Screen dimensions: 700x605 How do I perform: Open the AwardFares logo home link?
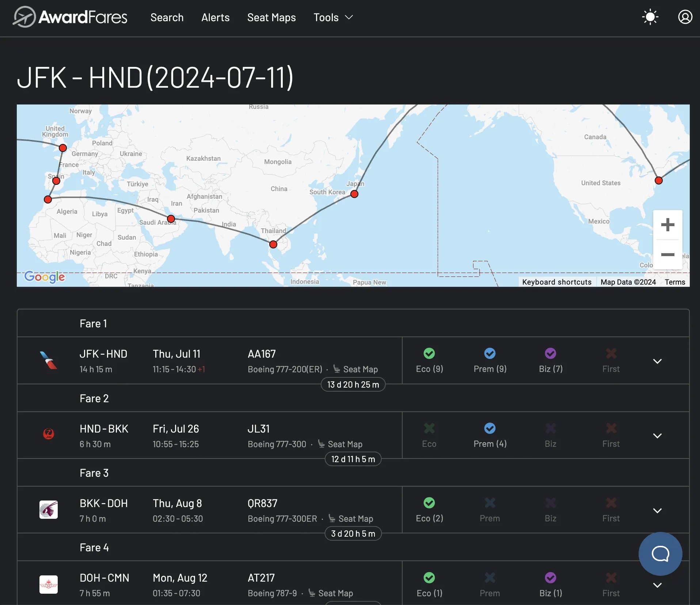(x=70, y=17)
